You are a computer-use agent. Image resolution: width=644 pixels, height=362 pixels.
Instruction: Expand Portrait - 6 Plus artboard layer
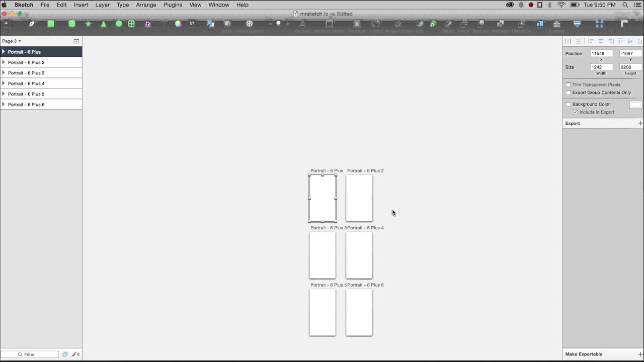pyautogui.click(x=4, y=52)
